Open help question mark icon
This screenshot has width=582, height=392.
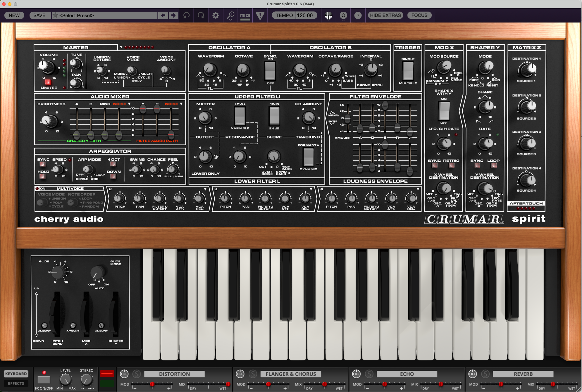tap(358, 15)
